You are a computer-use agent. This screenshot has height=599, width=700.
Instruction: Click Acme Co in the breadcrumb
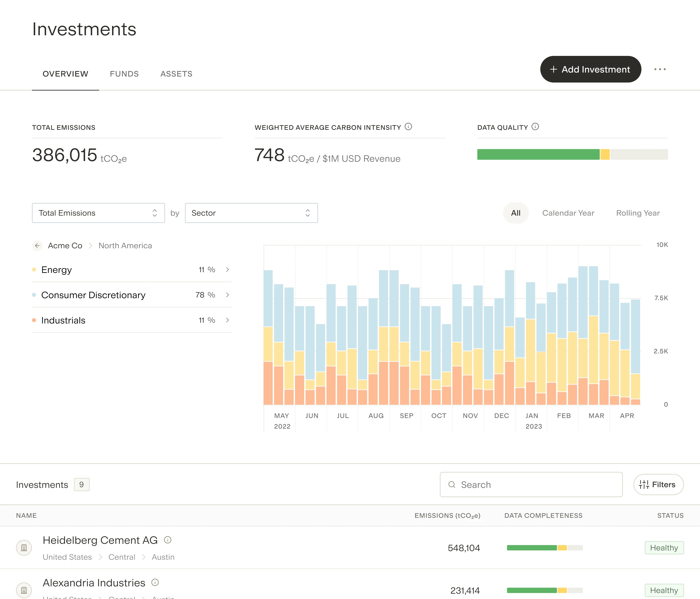click(65, 246)
